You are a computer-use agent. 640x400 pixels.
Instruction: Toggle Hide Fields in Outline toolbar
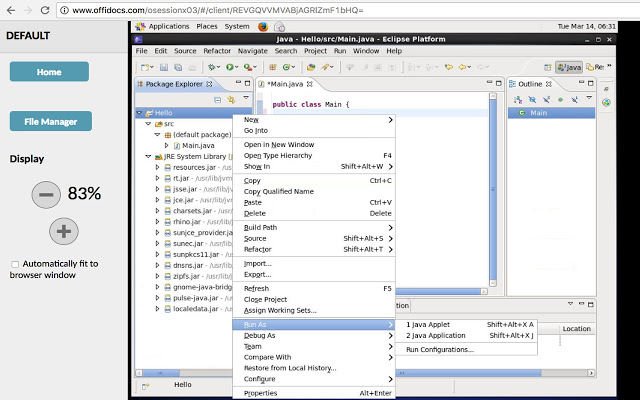(532, 100)
